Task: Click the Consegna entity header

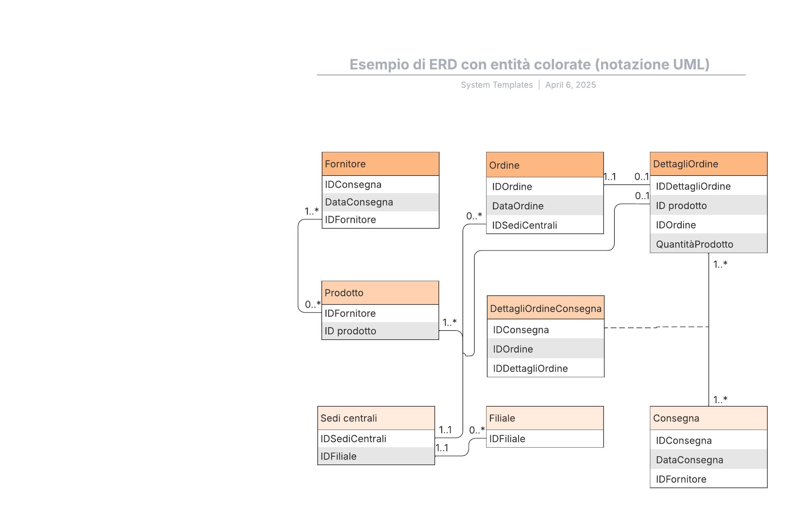Action: click(708, 418)
